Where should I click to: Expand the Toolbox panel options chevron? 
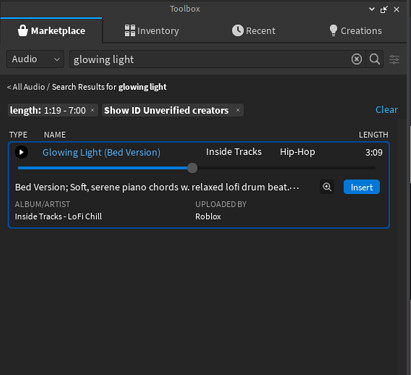tap(372, 9)
